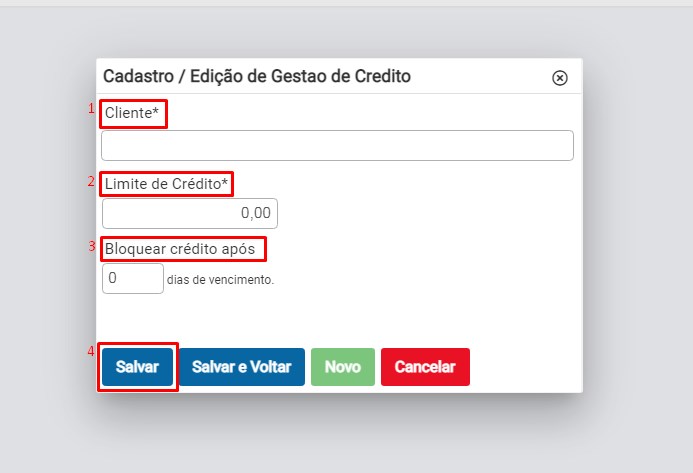Click the 'dias de vencimento.' text
Screen dimensions: 693x473
pyautogui.click(x=221, y=280)
